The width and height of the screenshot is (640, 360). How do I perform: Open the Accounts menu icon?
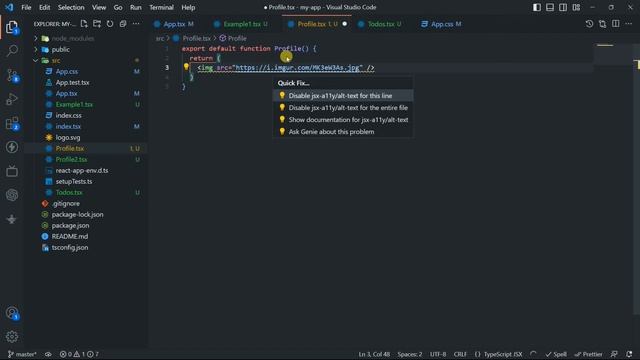tap(12, 313)
